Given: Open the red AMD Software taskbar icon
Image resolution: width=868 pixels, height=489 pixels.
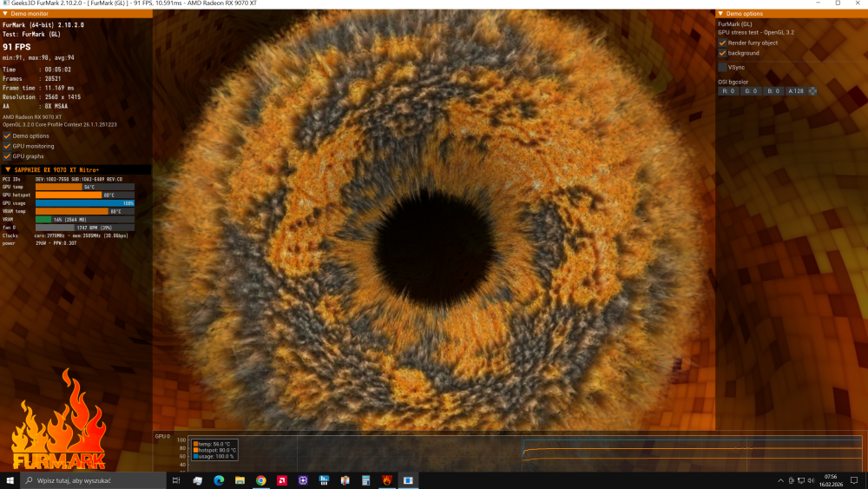Looking at the screenshot, I should [282, 480].
